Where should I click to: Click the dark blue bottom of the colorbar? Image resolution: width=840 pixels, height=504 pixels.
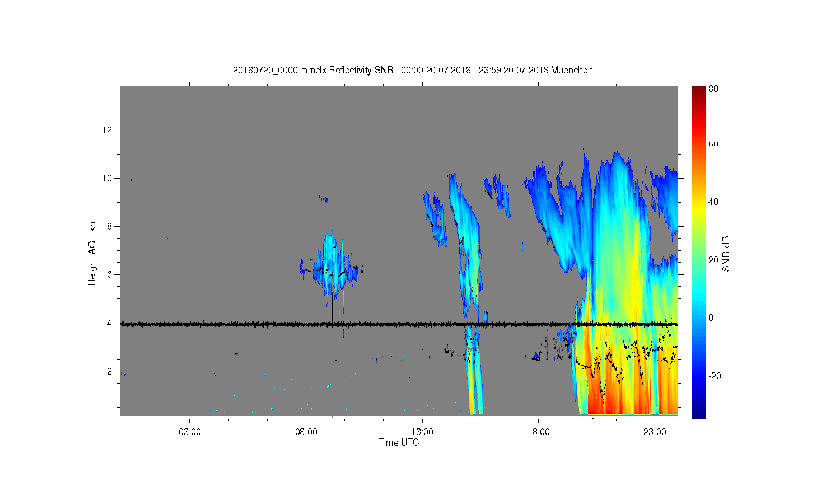click(698, 413)
